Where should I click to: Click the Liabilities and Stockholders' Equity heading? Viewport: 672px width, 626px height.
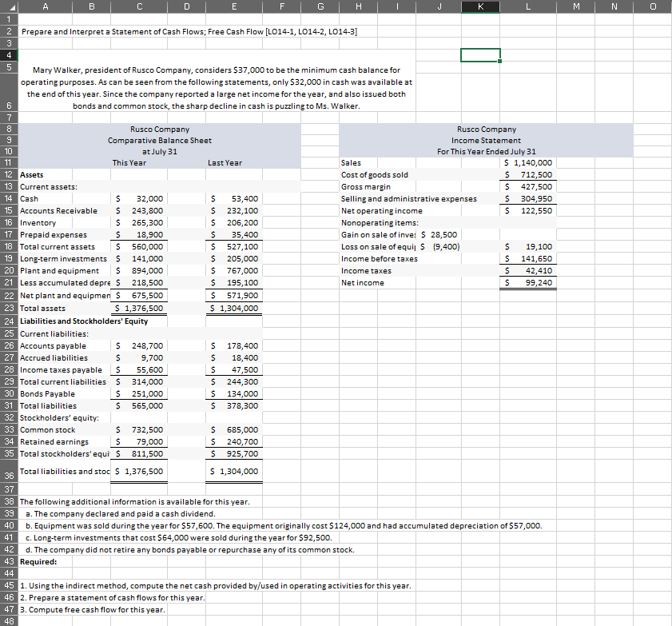[x=84, y=321]
